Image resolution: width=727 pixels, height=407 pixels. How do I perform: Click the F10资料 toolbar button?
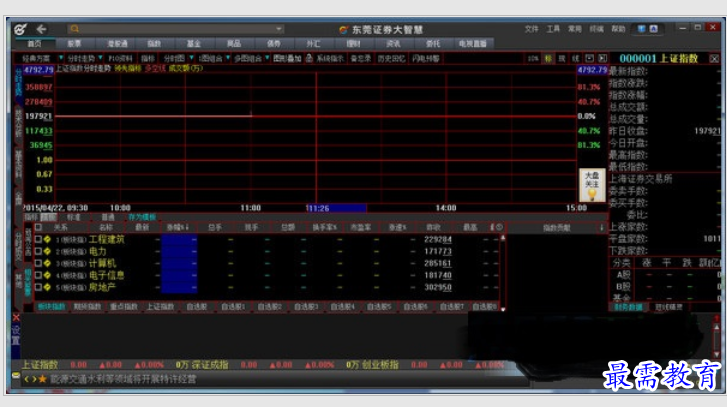pyautogui.click(x=120, y=58)
